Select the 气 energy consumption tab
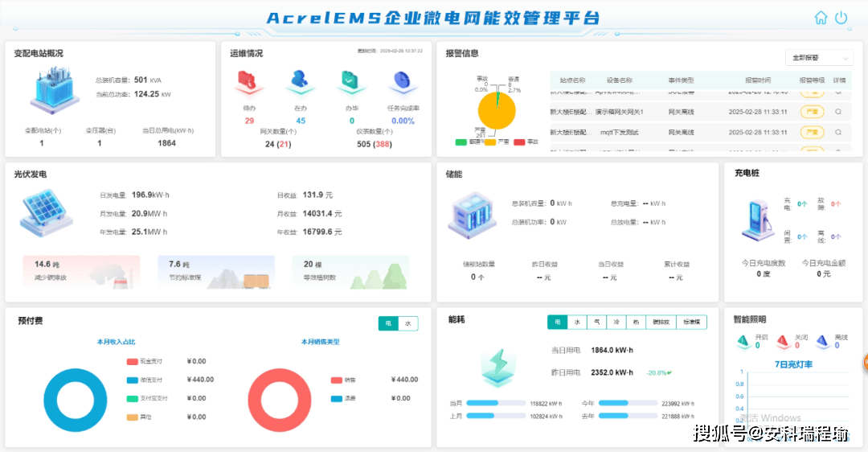This screenshot has width=868, height=452. click(596, 322)
